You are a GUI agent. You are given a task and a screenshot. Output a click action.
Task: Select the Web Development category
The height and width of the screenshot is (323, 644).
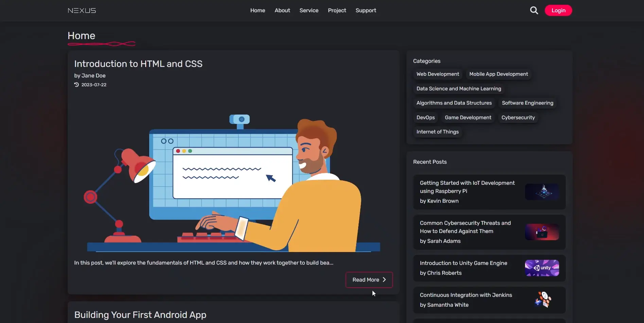437,74
